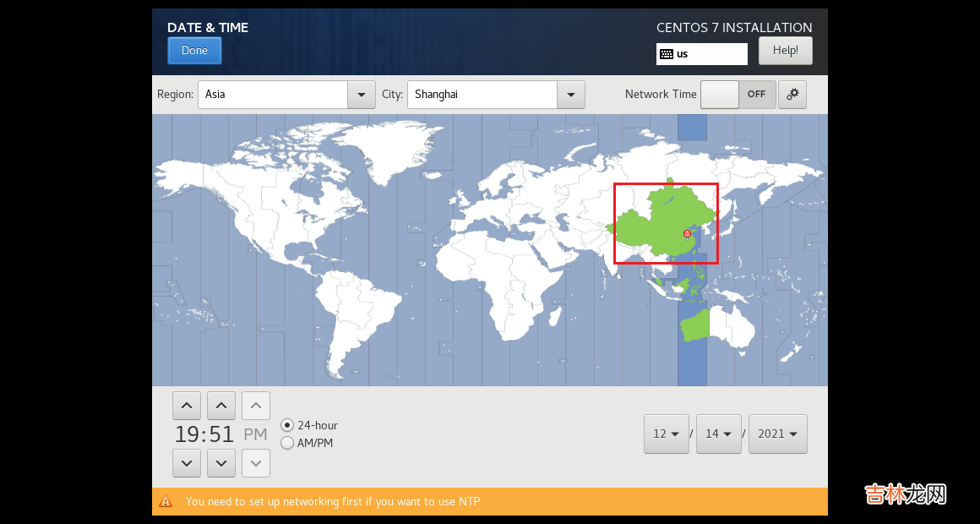
Task: Click the Help! button
Action: click(x=785, y=51)
